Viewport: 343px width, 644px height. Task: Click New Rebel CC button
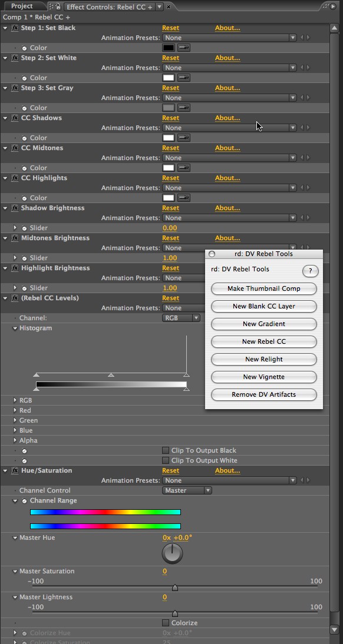[x=263, y=341]
